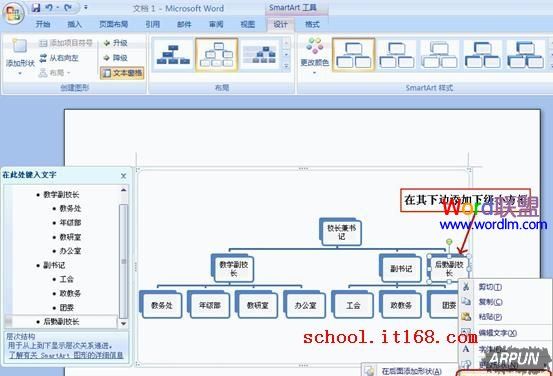Click 教务处 entry in the text pane
553x376 pixels.
[x=70, y=209]
